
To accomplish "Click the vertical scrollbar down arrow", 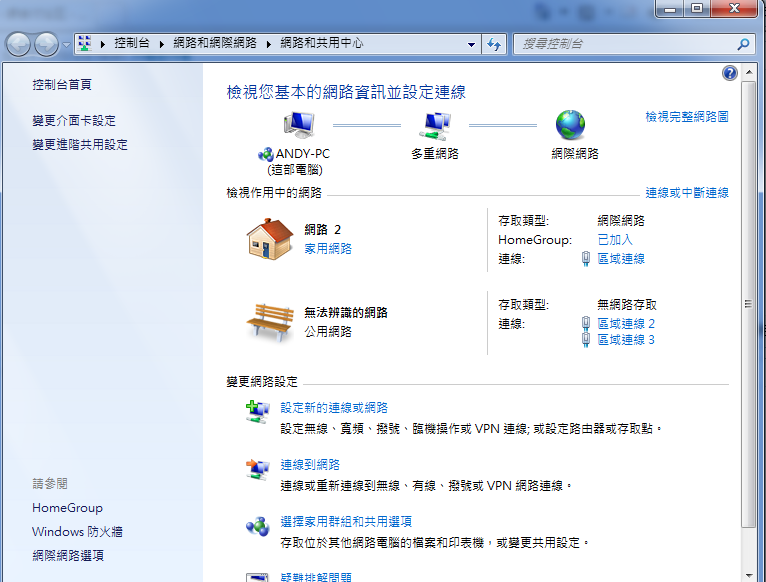I will (x=748, y=575).
